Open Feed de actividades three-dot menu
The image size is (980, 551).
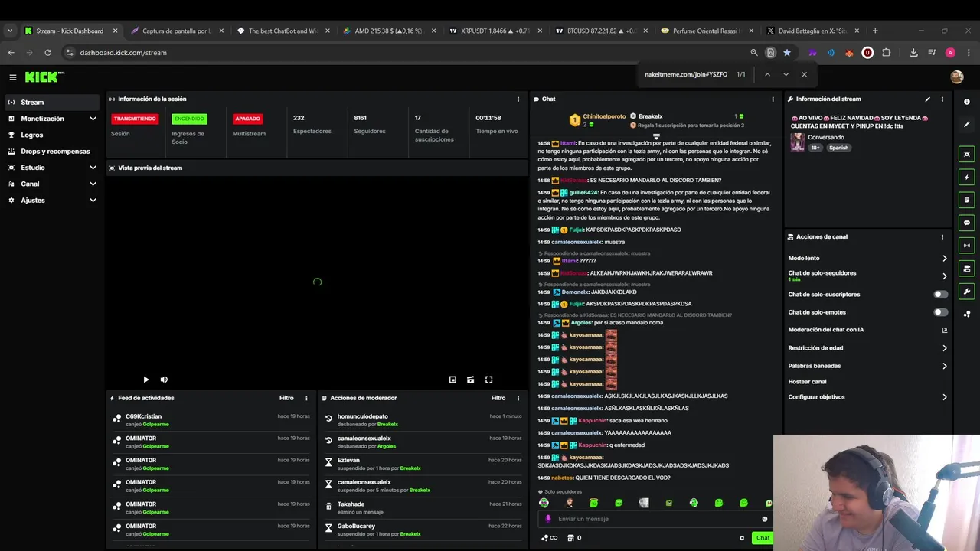pyautogui.click(x=306, y=398)
